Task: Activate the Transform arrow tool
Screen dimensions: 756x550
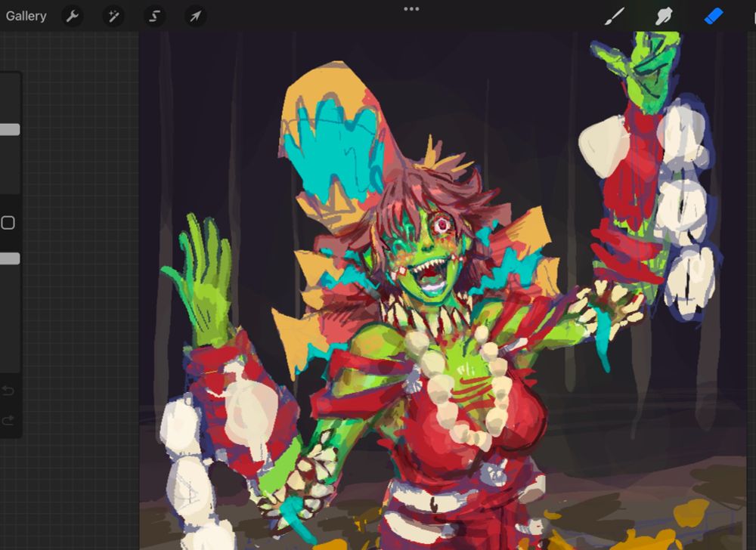Action: (x=196, y=17)
